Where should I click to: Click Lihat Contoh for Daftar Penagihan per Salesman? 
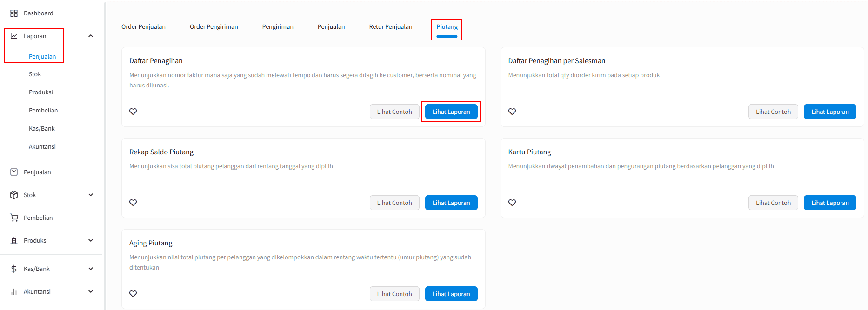click(x=773, y=112)
